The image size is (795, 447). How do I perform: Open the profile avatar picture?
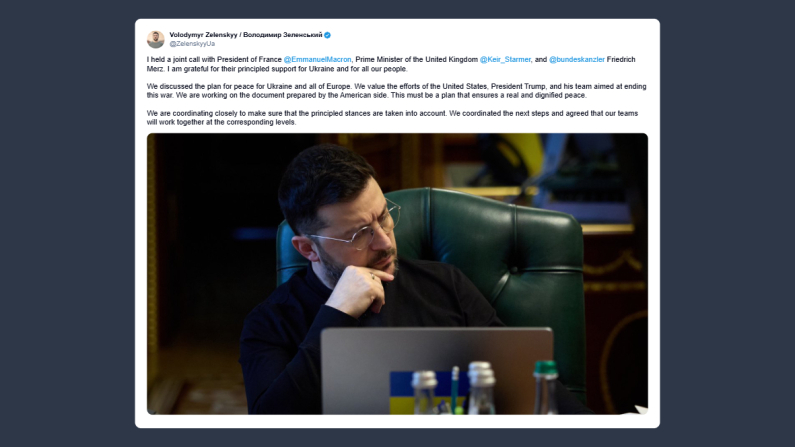tap(156, 39)
